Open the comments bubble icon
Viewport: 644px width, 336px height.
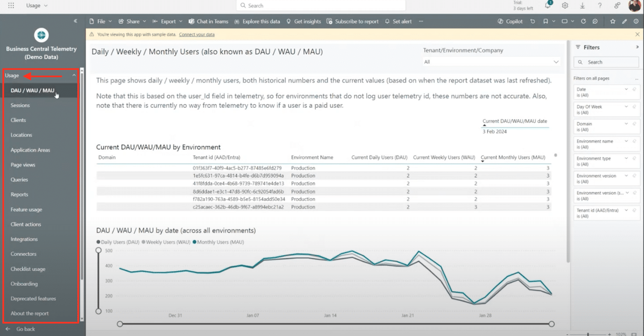pyautogui.click(x=595, y=21)
